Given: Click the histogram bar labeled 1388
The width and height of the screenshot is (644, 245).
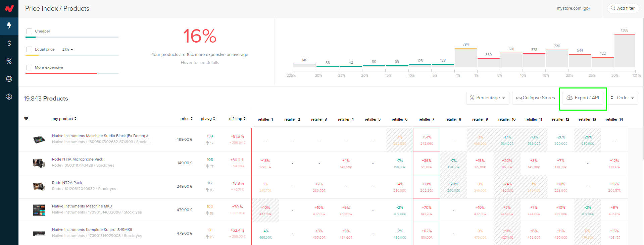Looking at the screenshot, I should 625,51.
